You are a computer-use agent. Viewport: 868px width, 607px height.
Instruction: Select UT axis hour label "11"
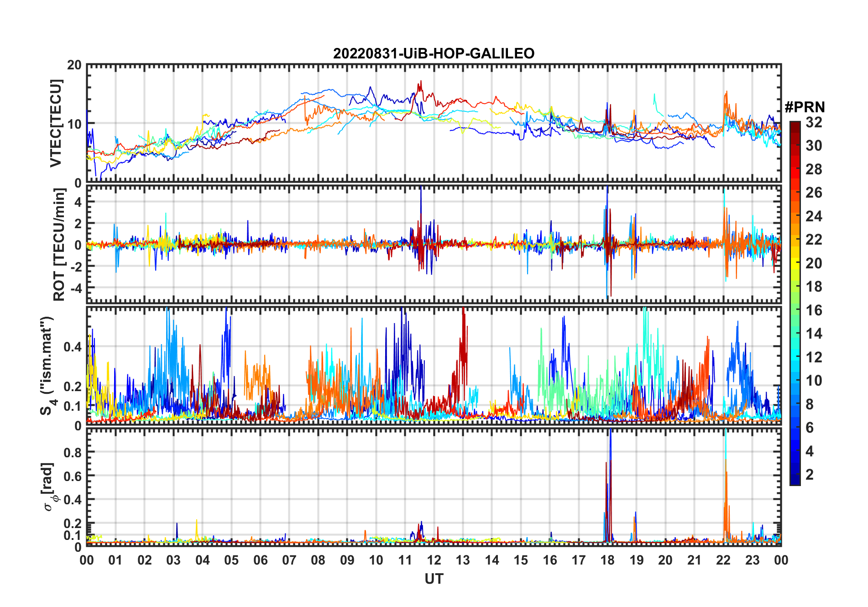[405, 560]
